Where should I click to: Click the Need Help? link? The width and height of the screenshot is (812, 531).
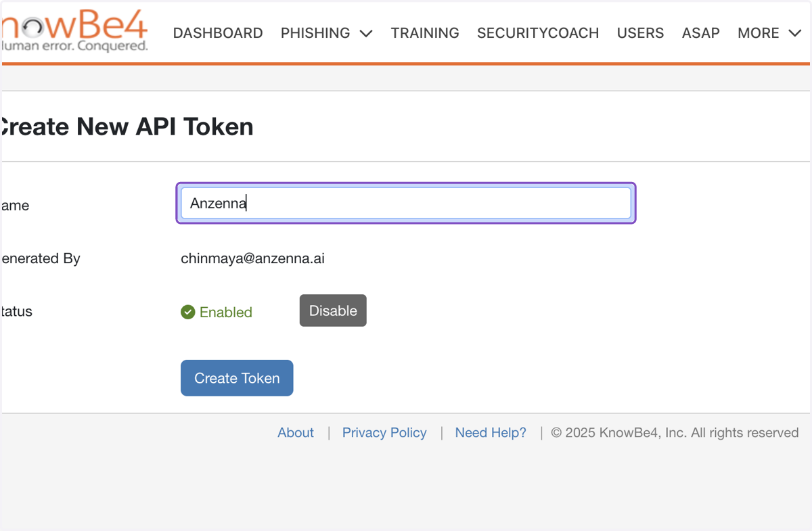[x=491, y=433]
